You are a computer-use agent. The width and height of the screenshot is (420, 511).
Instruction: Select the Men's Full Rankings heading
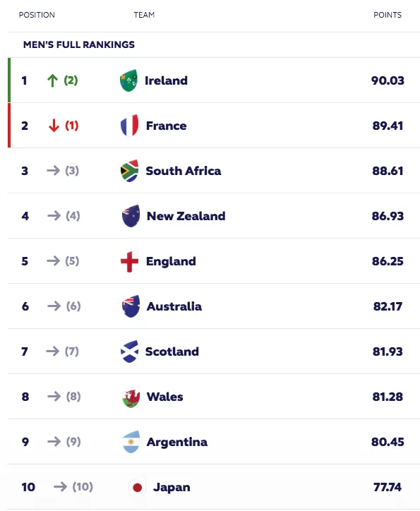[79, 44]
